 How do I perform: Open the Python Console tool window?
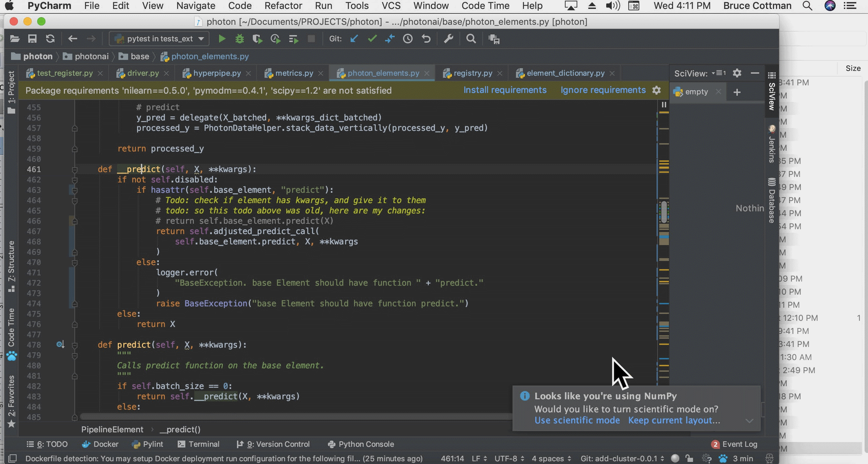click(x=361, y=444)
